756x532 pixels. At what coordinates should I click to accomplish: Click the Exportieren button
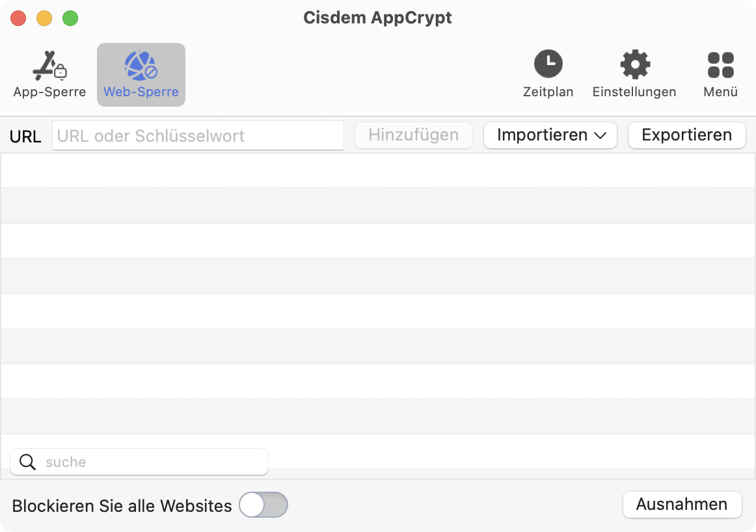(x=686, y=135)
